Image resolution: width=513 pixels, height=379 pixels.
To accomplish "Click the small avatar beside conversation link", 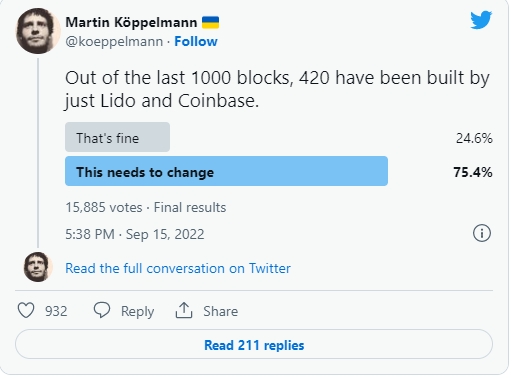I will (38, 267).
